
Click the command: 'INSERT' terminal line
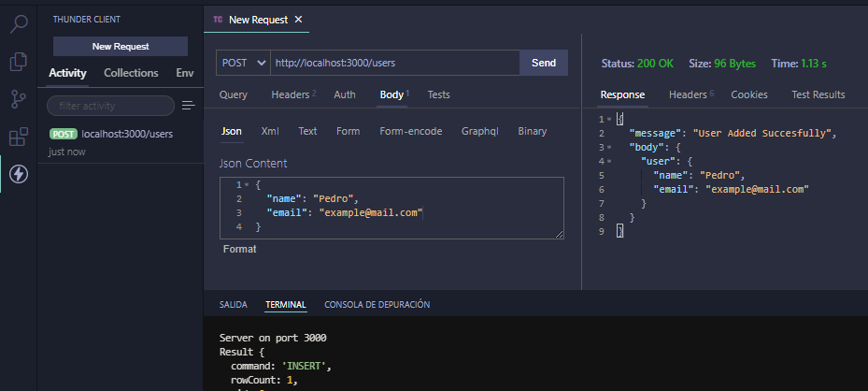[280, 367]
